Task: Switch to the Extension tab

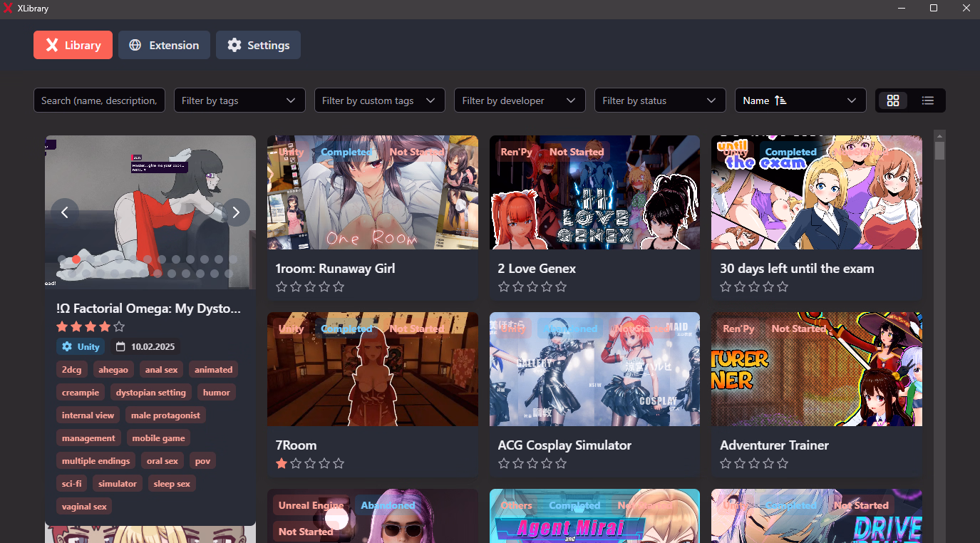Action: click(164, 45)
